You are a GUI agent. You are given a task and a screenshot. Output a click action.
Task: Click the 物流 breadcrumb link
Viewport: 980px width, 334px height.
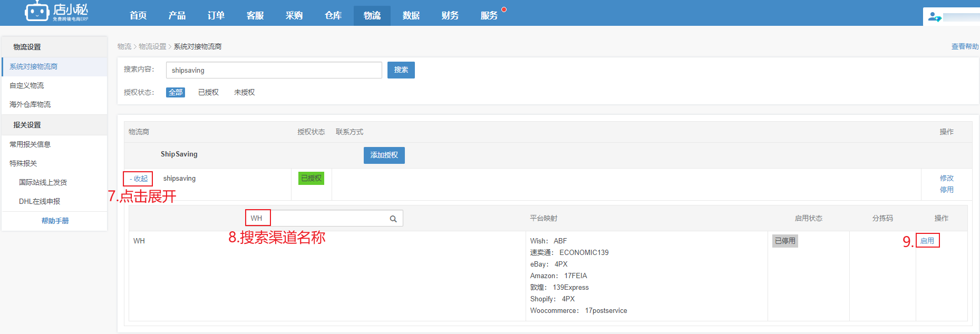click(124, 47)
